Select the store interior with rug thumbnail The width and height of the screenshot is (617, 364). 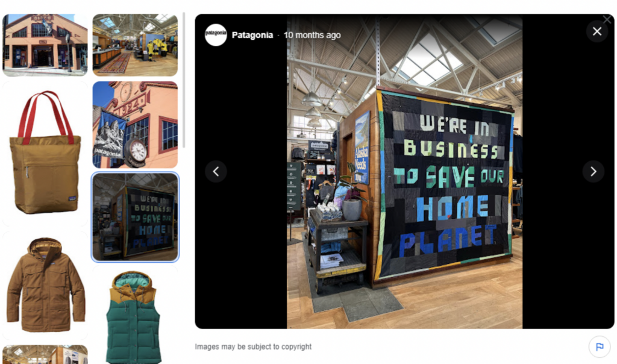pos(135,45)
